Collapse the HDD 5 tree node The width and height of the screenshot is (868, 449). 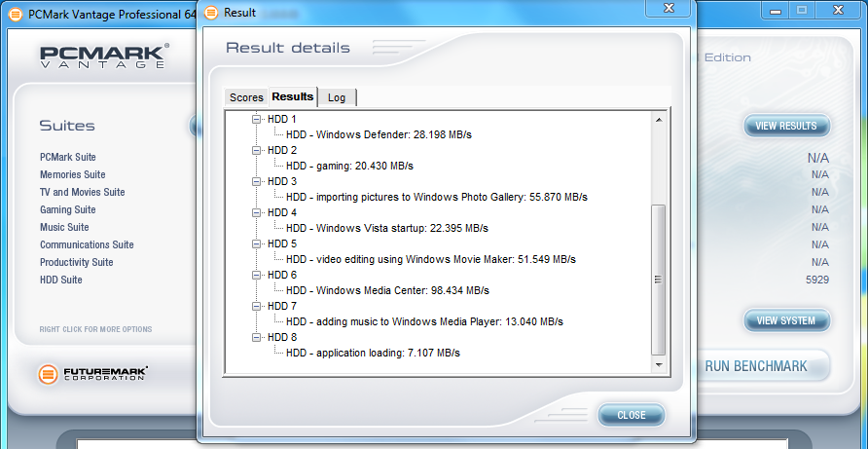click(x=256, y=243)
